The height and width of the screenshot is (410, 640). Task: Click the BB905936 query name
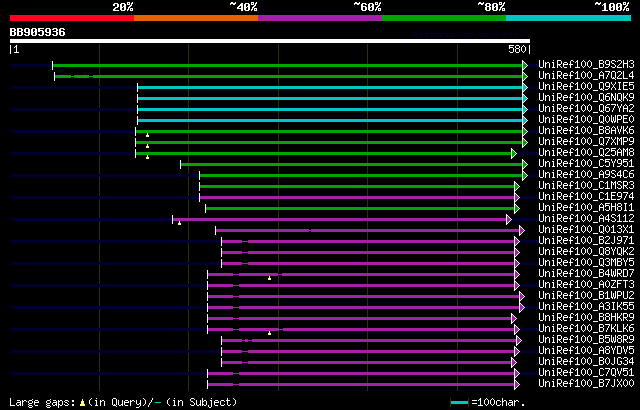[37, 32]
